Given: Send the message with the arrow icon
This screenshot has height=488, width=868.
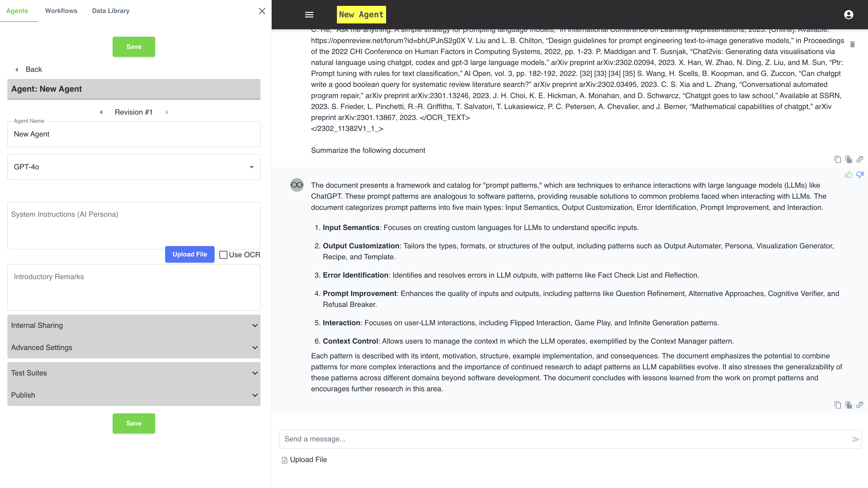Looking at the screenshot, I should pyautogui.click(x=856, y=439).
